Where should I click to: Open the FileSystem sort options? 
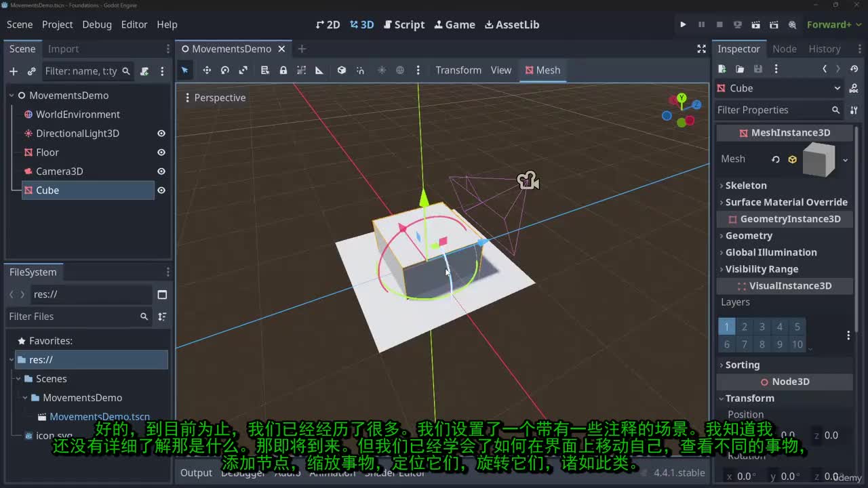(x=162, y=317)
